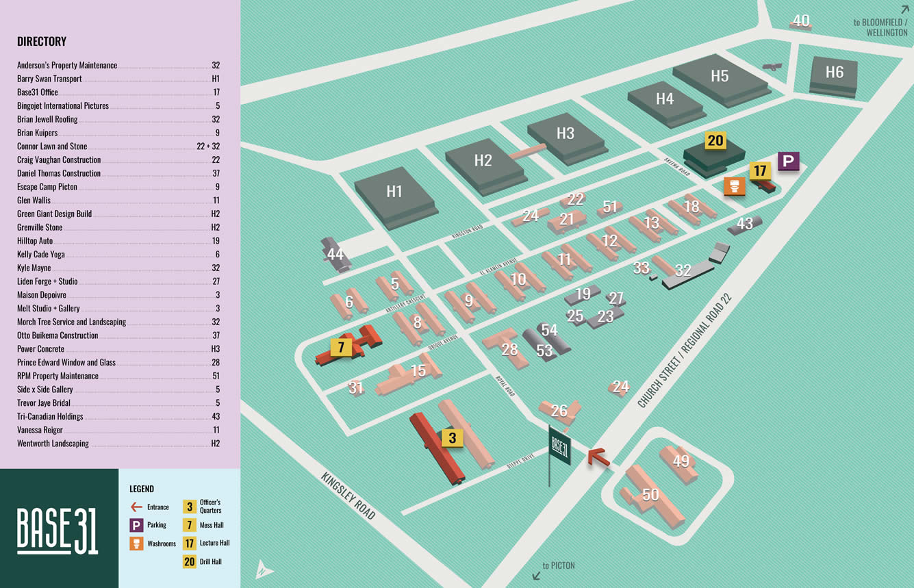Open the Hilltop Auto directory entry
The width and height of the screenshot is (914, 588).
(35, 241)
